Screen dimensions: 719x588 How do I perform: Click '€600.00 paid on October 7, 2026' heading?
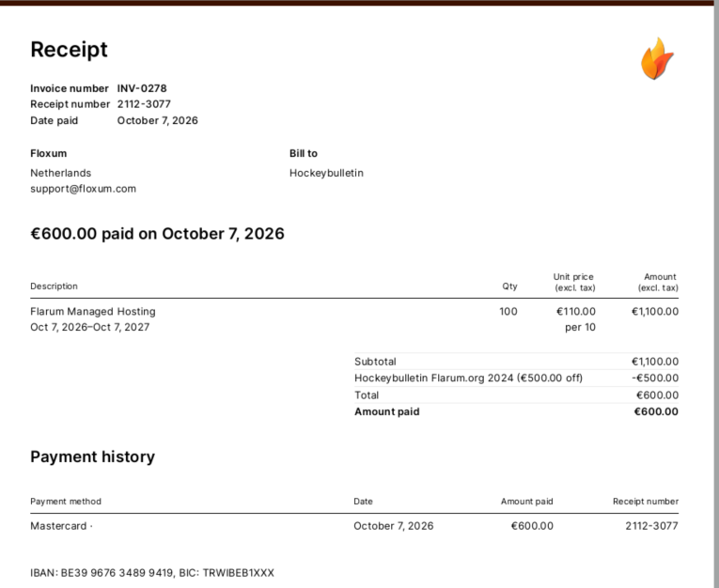point(157,234)
